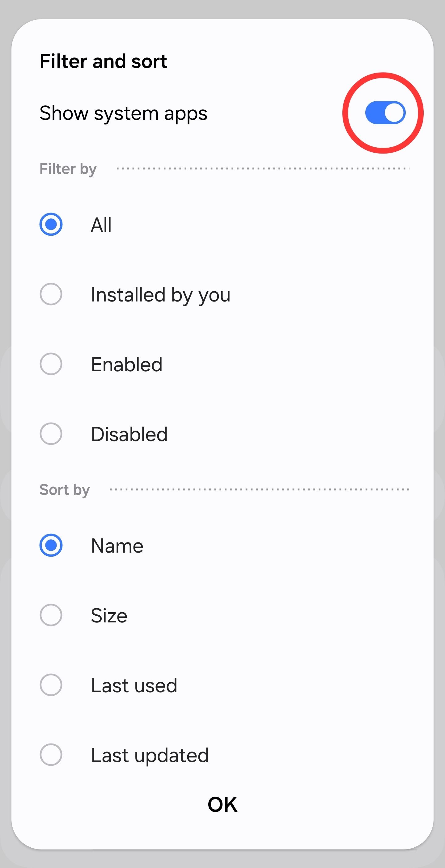Sort apps by Name

click(x=117, y=545)
